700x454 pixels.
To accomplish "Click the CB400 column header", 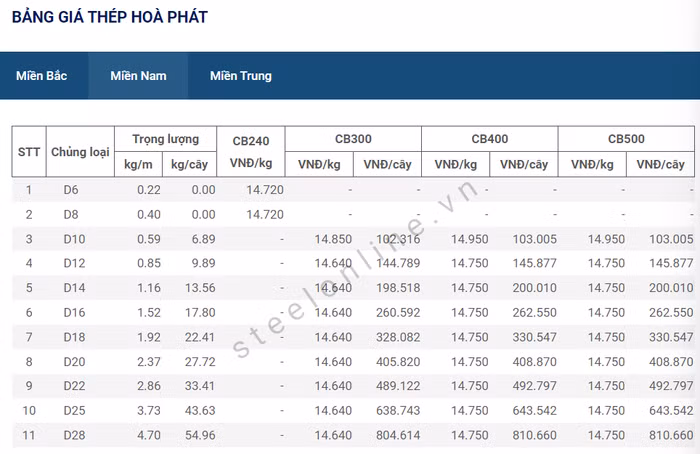I will (489, 139).
